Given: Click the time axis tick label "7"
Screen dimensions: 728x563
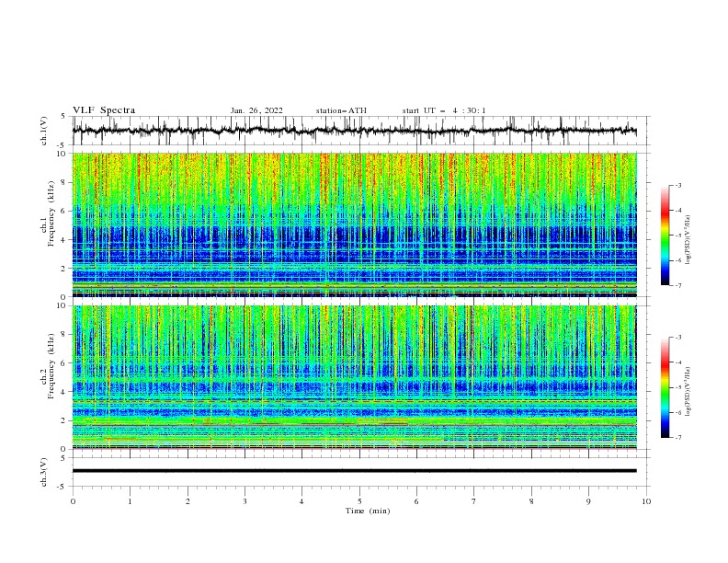Looking at the screenshot, I should [x=474, y=501].
